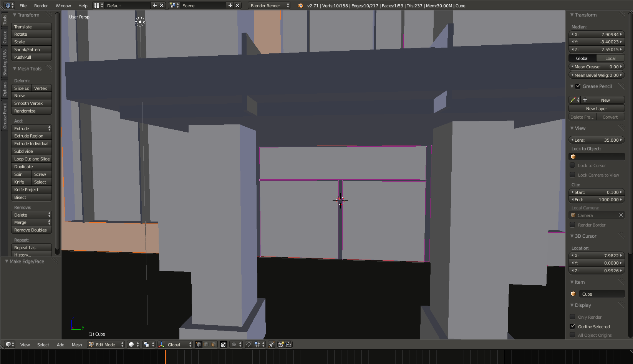Open the Mesh menu in viewport header
This screenshot has width=633, height=364.
77,345
